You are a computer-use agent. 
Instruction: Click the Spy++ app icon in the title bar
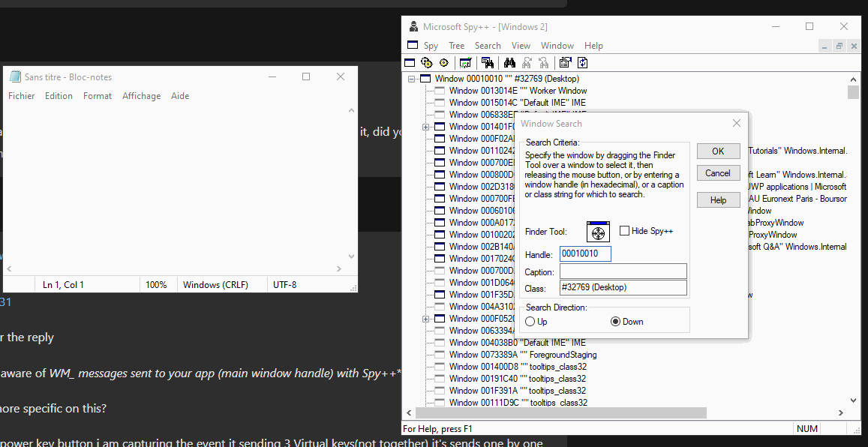[413, 26]
